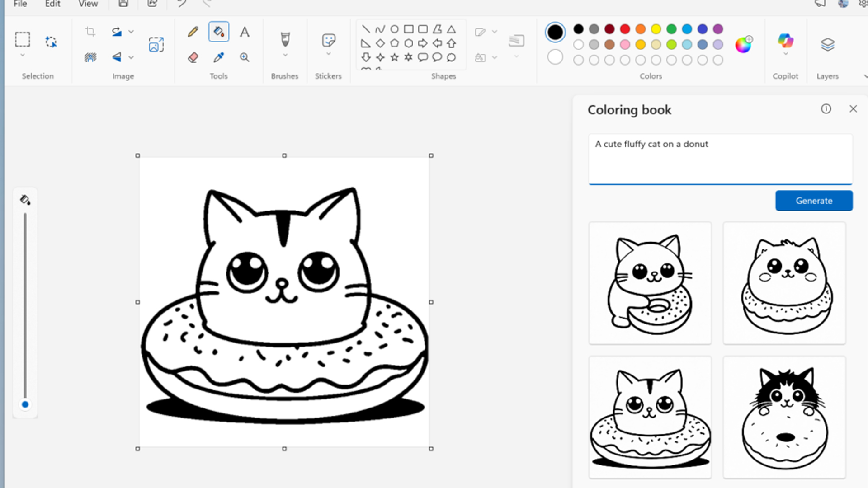Open the View menu
Screen dimensions: 868x488
[88, 4]
